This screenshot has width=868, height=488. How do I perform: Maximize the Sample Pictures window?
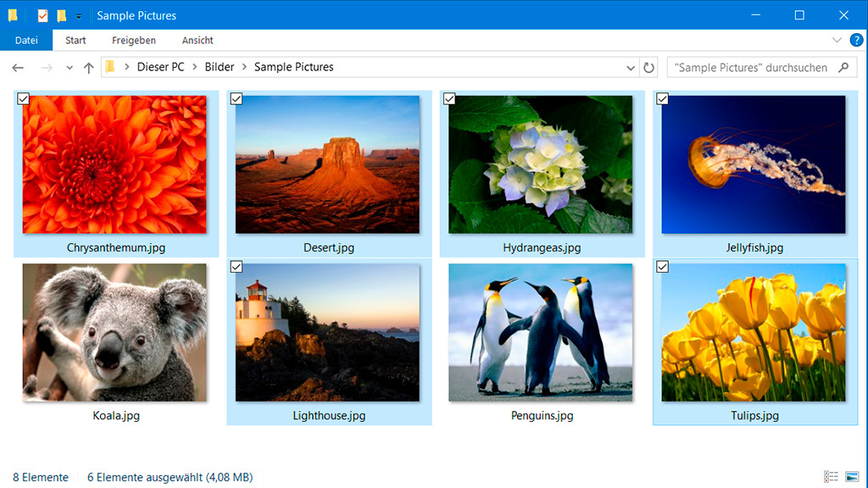pyautogui.click(x=799, y=15)
